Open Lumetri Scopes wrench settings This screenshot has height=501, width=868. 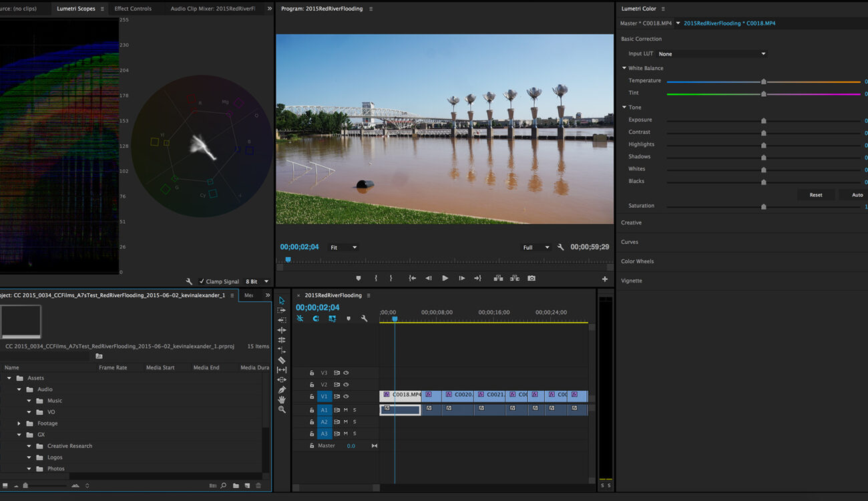point(189,282)
